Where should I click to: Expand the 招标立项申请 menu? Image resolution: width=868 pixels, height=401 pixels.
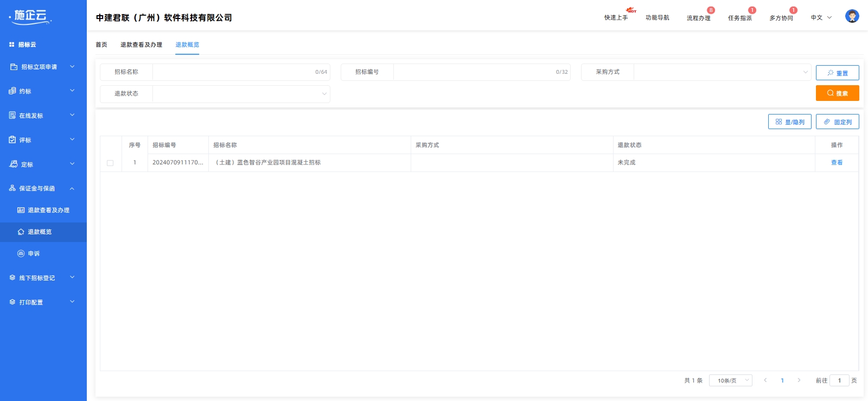42,67
